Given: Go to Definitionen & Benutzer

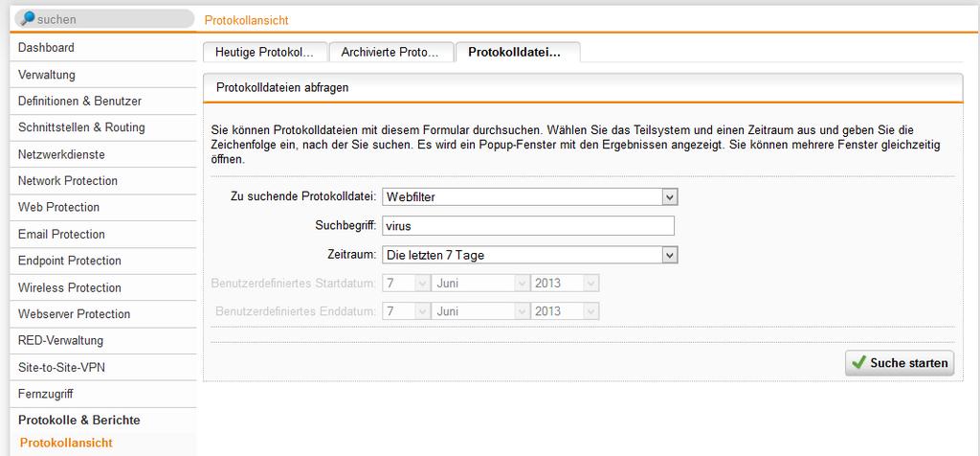Looking at the screenshot, I should [79, 101].
